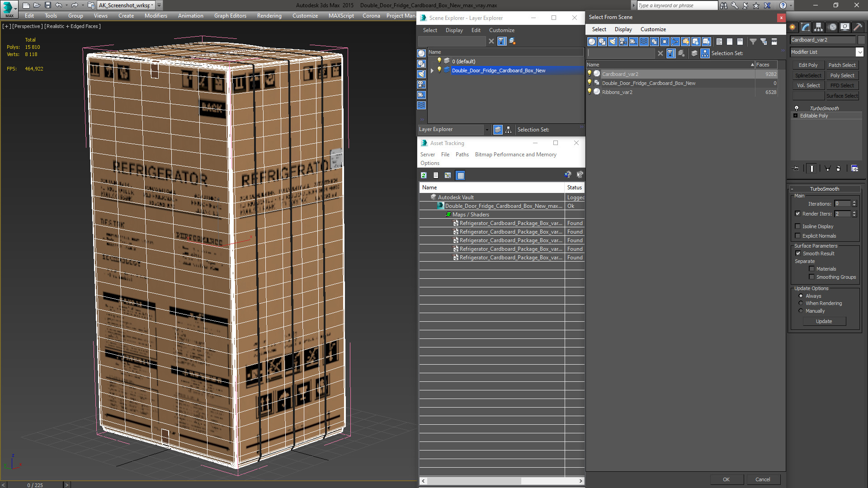This screenshot has height=488, width=868.
Task: Toggle Display Lights filter in Select From Scene
Action: (x=613, y=42)
